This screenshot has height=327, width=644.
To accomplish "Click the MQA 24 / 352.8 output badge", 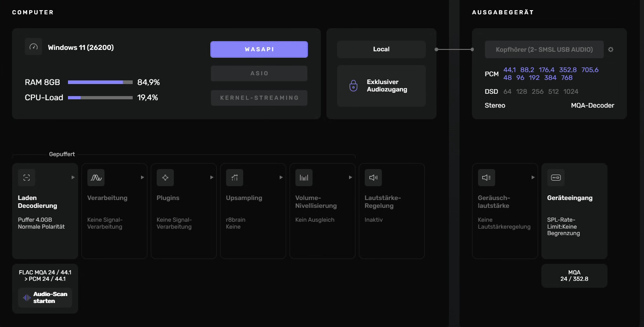I will tap(574, 276).
